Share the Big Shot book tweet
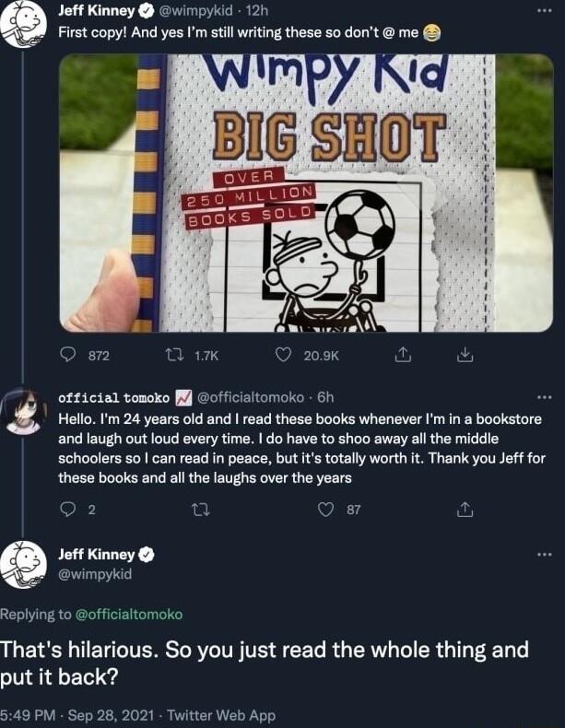The image size is (565, 728). pyautogui.click(x=402, y=355)
